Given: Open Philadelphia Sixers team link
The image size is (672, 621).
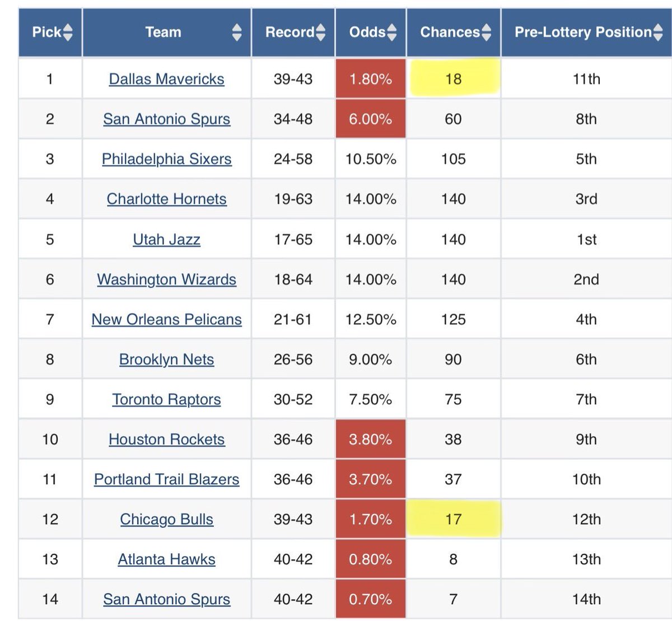Looking at the screenshot, I should [x=166, y=159].
